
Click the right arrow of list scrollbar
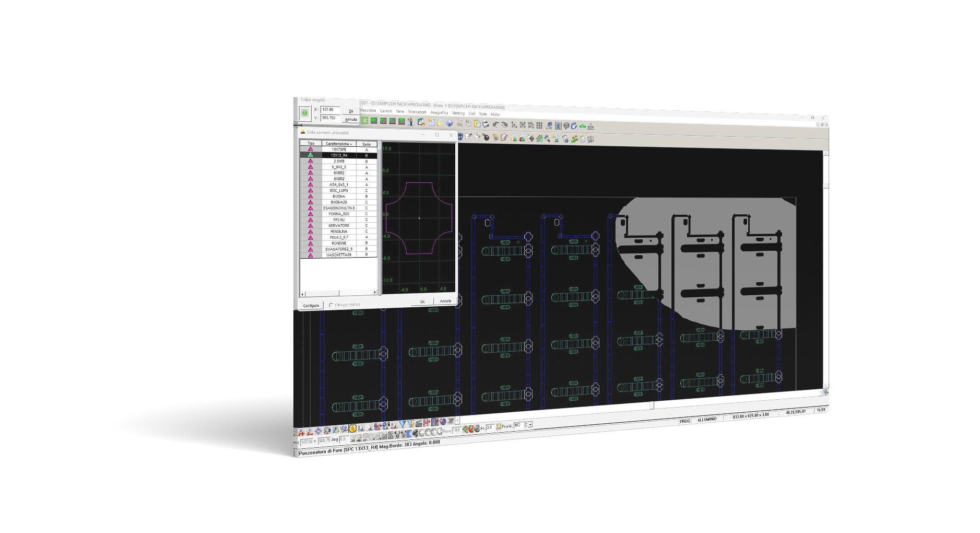click(x=374, y=293)
